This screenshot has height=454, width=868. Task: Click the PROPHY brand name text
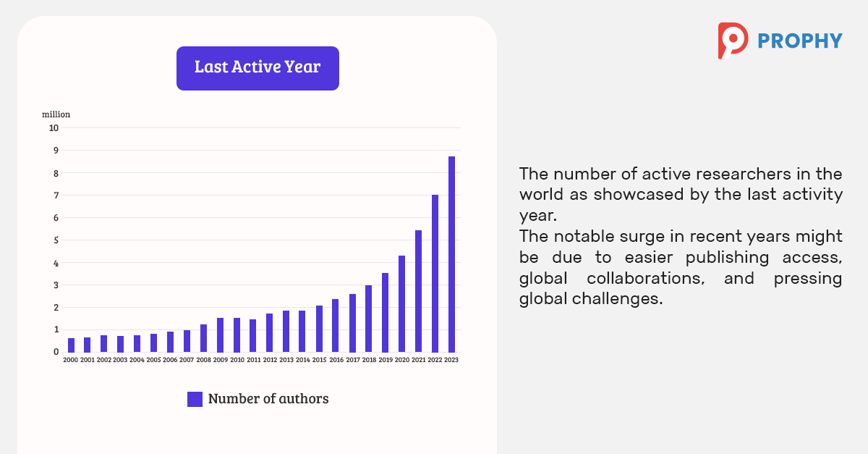(x=800, y=41)
